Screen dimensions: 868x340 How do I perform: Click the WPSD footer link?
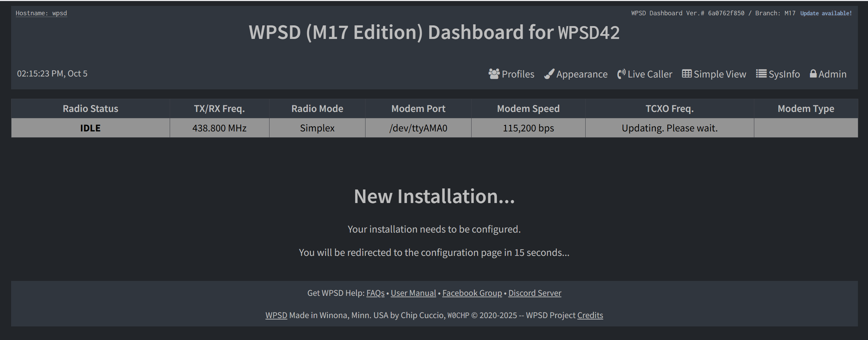pyautogui.click(x=276, y=315)
